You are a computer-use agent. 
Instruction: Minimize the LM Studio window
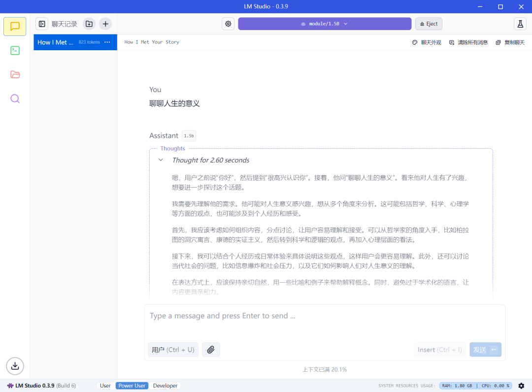coord(480,6)
